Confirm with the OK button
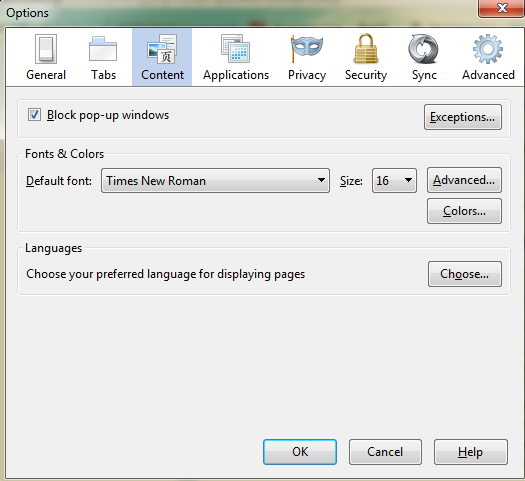This screenshot has width=525, height=481. click(300, 452)
